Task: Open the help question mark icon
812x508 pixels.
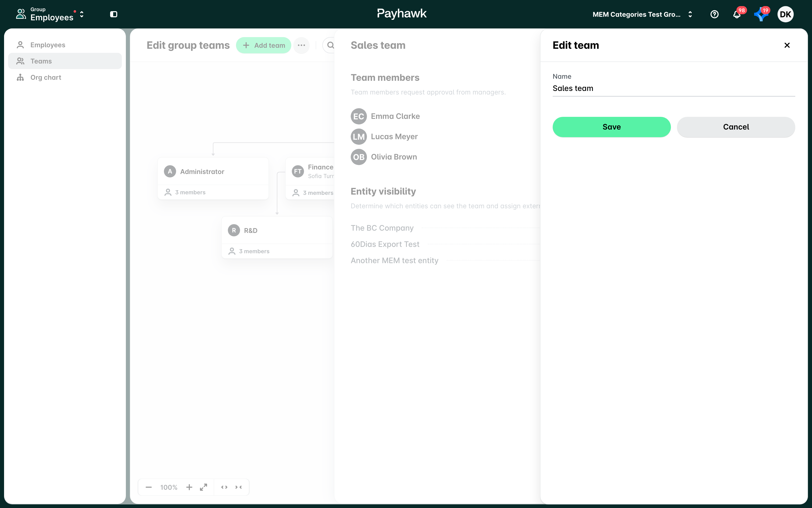Action: [714, 14]
